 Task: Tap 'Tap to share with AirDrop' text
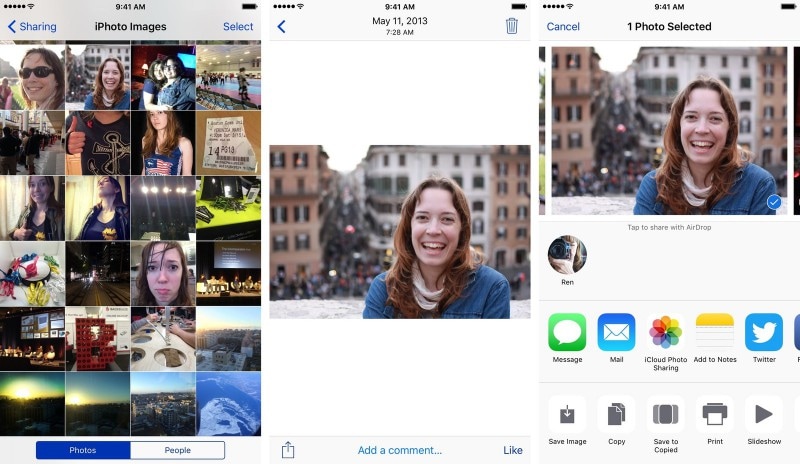pos(669,227)
